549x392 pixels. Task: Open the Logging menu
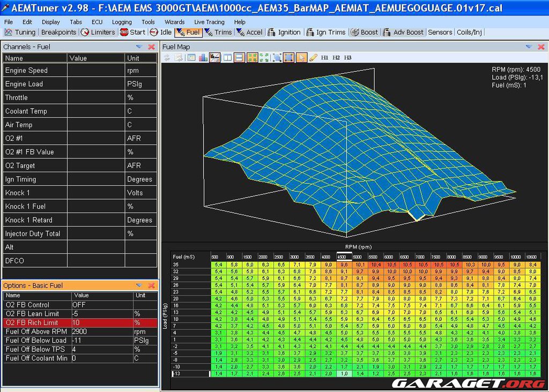[x=122, y=22]
